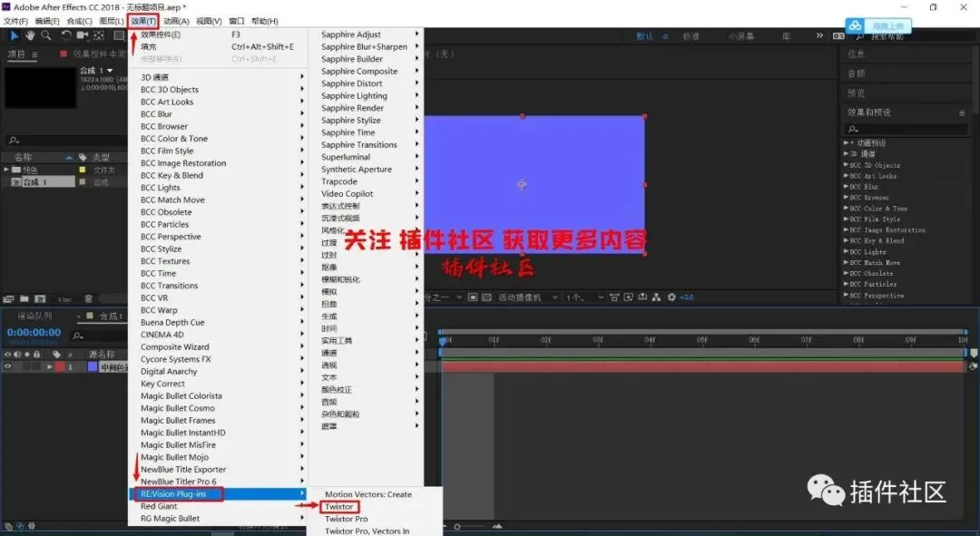The width and height of the screenshot is (980, 536).
Task: Open the Red Giant submenu
Action: 218,506
